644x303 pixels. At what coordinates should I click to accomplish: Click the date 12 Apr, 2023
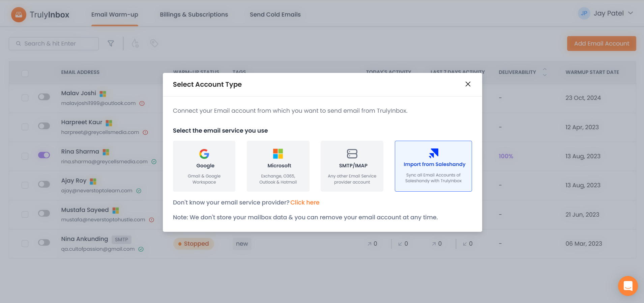tap(582, 127)
